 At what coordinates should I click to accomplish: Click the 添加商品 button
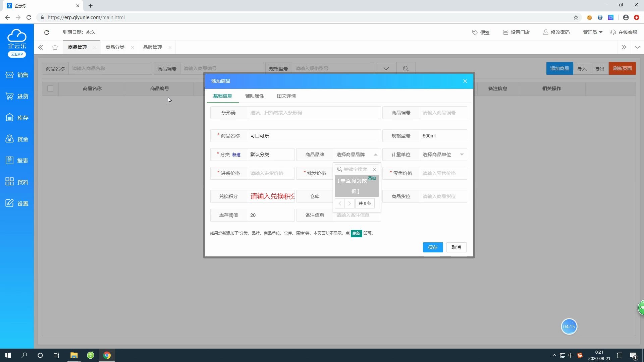click(559, 68)
